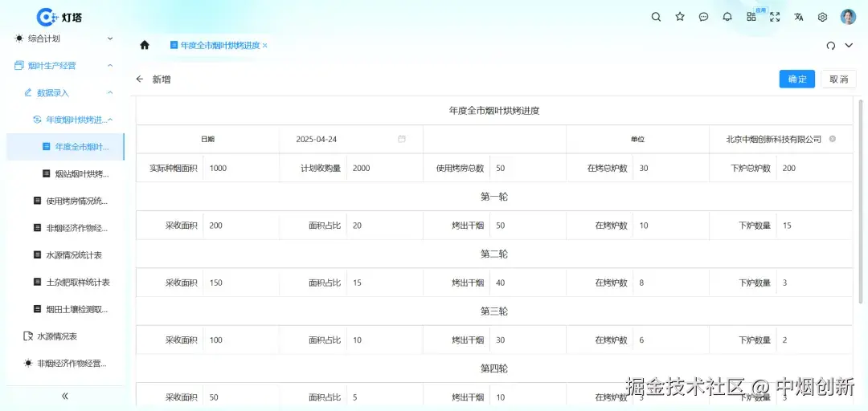Click 第三轮 下炉数量 field 2

tap(813, 340)
